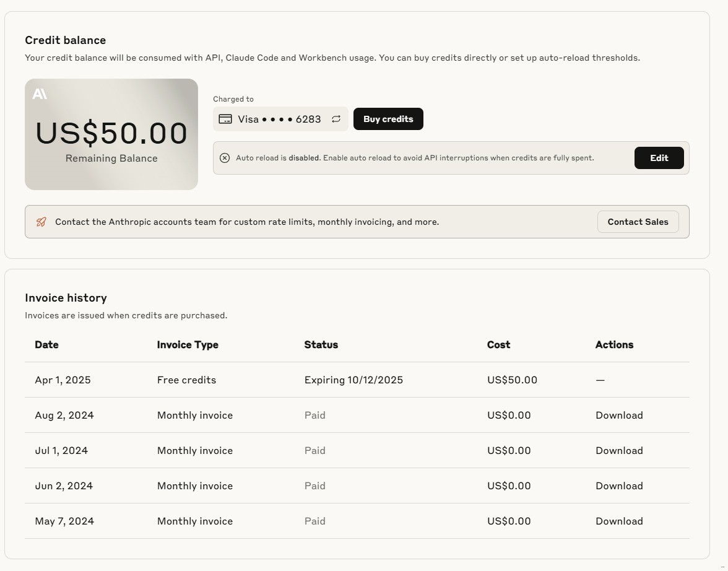
Task: Click the Anthropic logo on balance card
Action: 40,94
